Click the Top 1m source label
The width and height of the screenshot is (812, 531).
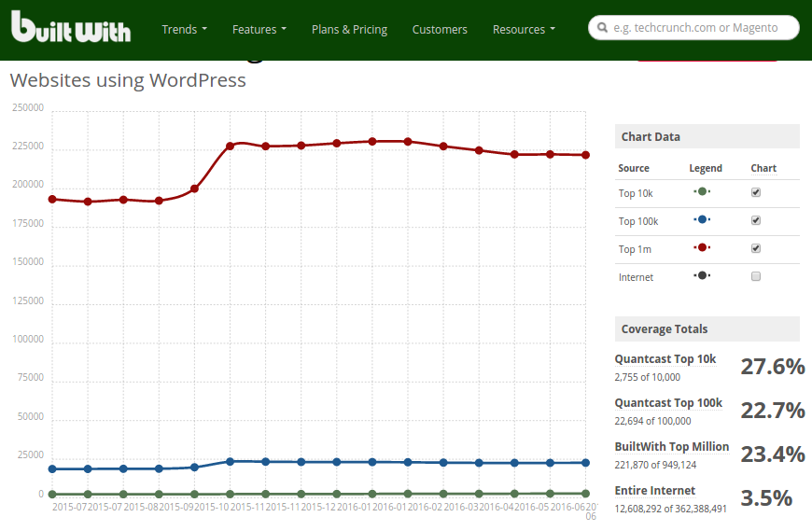point(635,249)
